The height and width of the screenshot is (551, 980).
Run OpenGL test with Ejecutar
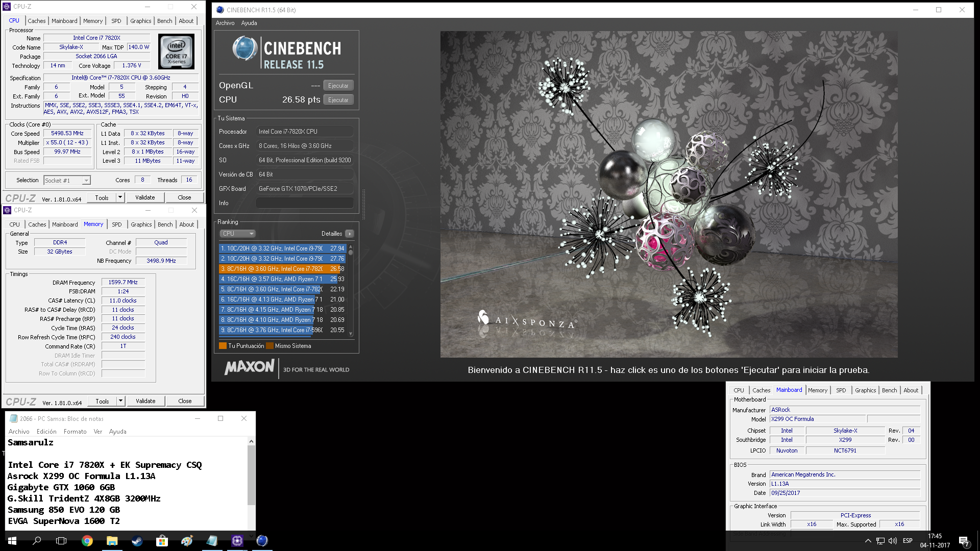pos(338,86)
